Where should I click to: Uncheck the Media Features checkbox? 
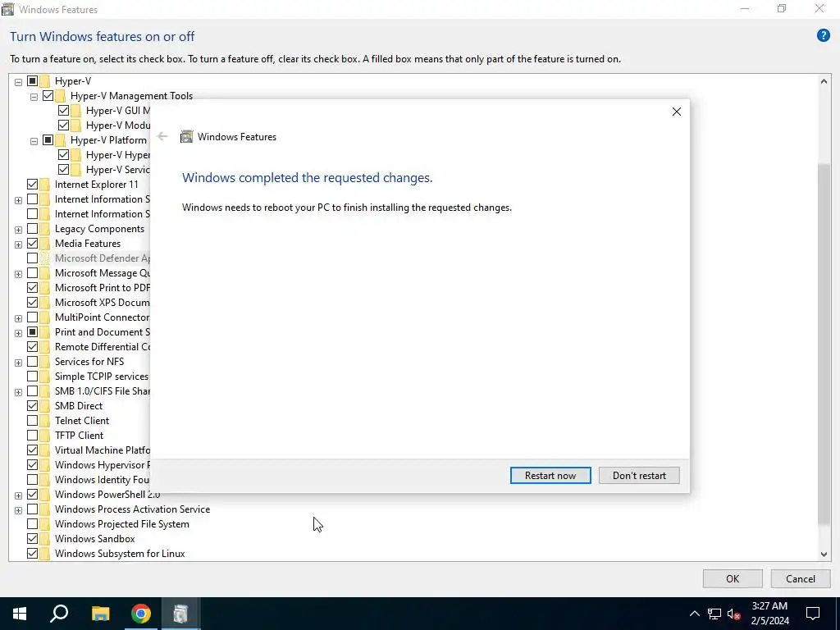pos(32,243)
